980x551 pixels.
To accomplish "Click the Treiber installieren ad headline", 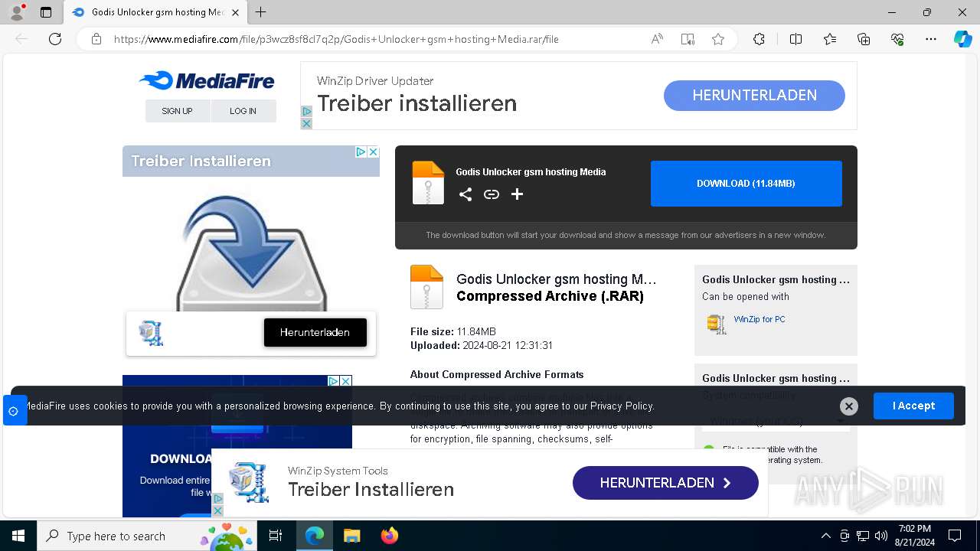I will (x=416, y=103).
